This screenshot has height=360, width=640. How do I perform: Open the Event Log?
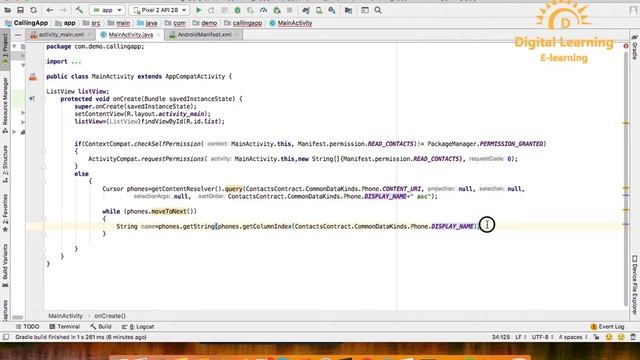[607, 327]
